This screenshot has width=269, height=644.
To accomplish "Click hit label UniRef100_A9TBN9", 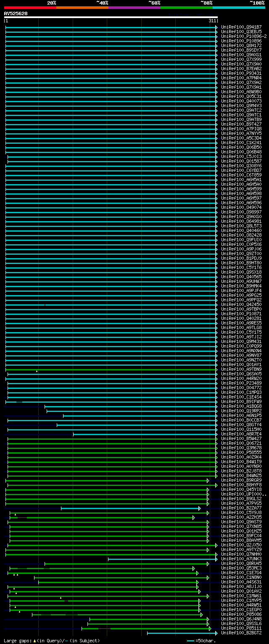I will (x=241, y=369).
